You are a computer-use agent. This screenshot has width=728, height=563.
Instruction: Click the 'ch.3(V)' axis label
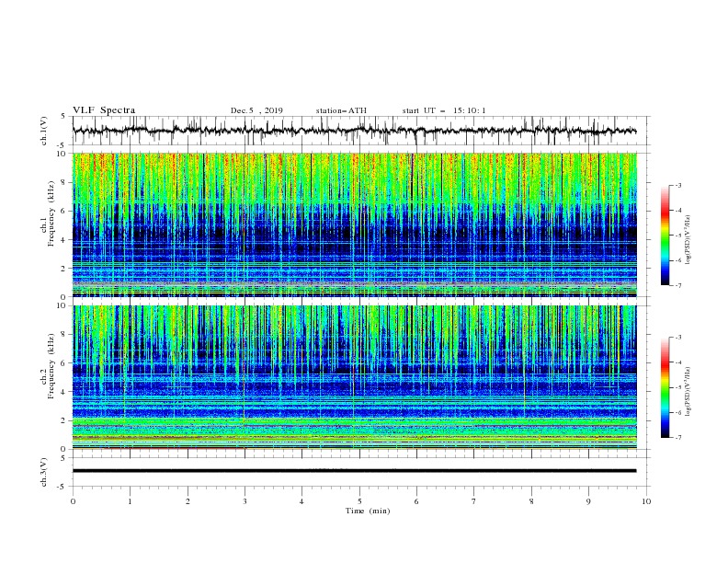(x=44, y=472)
